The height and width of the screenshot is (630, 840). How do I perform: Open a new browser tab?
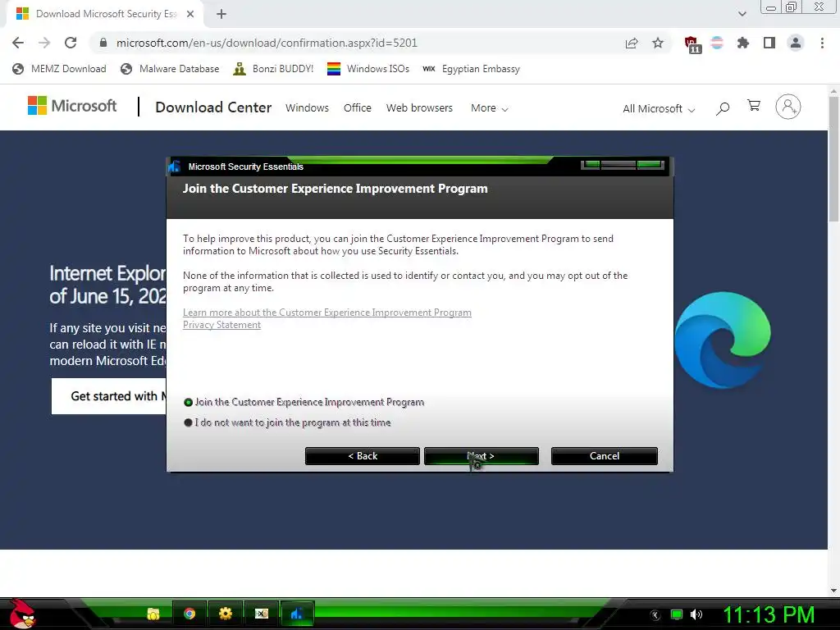point(221,14)
